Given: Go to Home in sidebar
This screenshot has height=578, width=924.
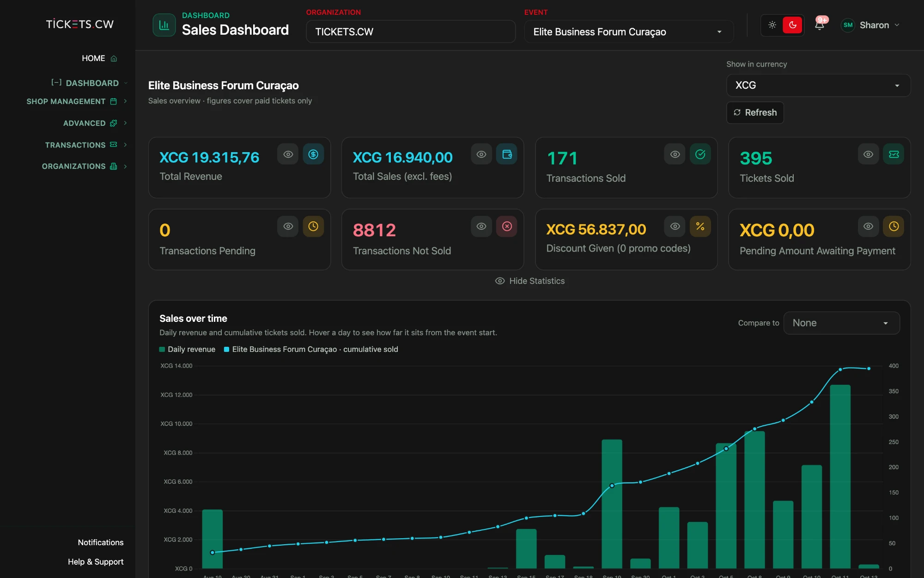Looking at the screenshot, I should [x=99, y=59].
